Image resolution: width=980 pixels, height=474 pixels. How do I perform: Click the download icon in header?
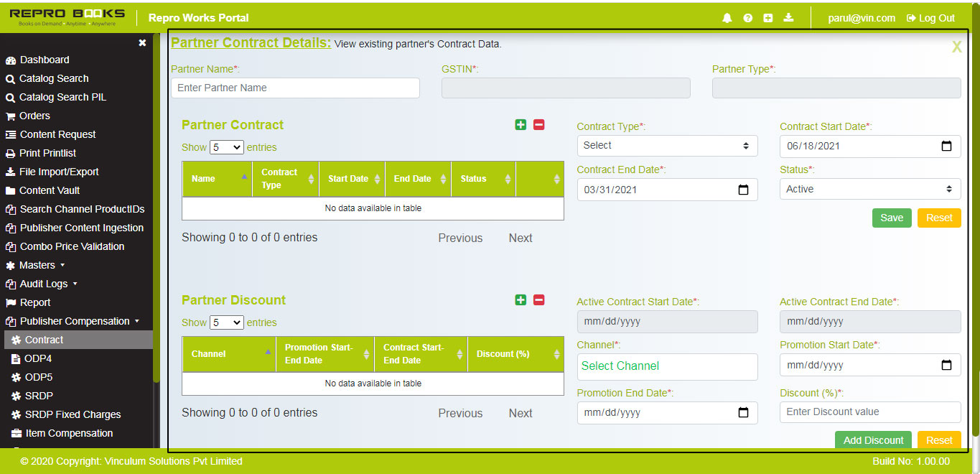tap(788, 18)
